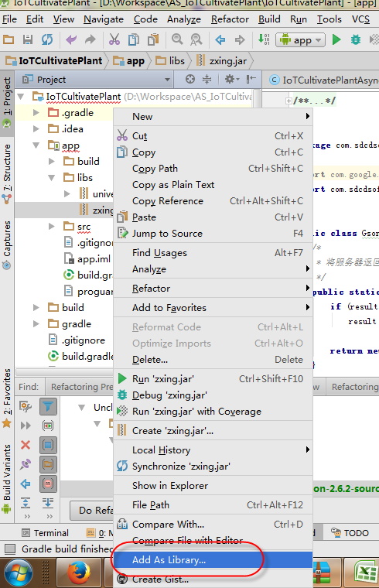Screen dimensions: 379x588
Task: Click the Save All toolbar icon
Action: [28, 39]
